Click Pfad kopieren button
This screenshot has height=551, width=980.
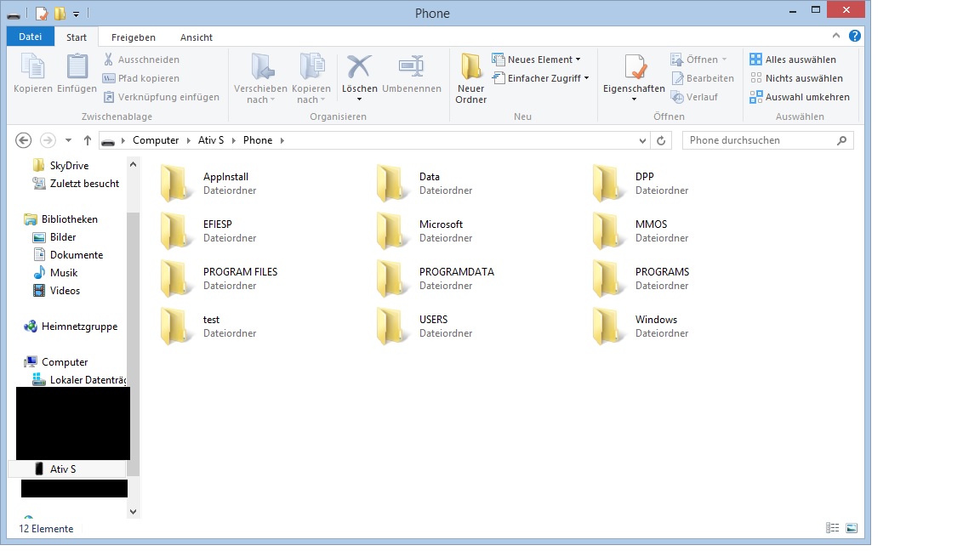click(142, 78)
